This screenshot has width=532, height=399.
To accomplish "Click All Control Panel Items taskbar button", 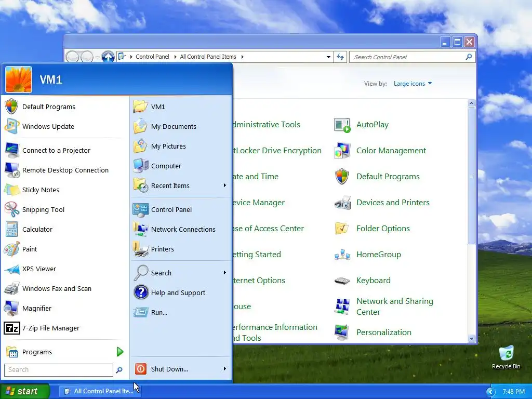I will [100, 391].
